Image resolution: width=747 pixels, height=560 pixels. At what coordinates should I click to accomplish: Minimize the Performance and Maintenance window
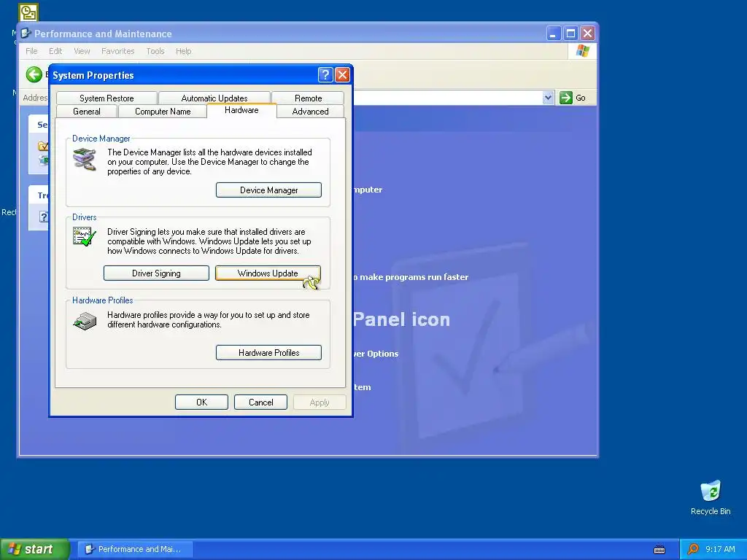tap(553, 34)
